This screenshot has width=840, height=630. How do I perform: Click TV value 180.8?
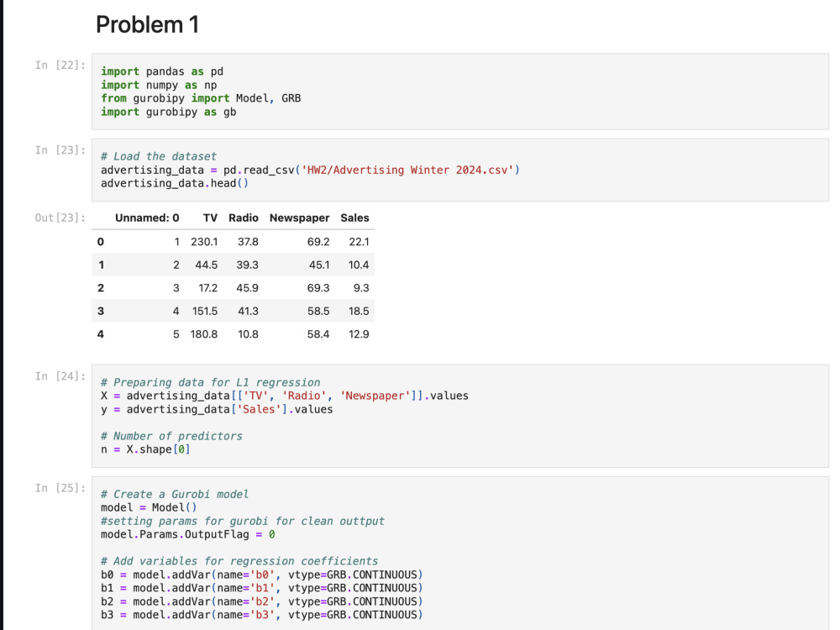tap(203, 333)
